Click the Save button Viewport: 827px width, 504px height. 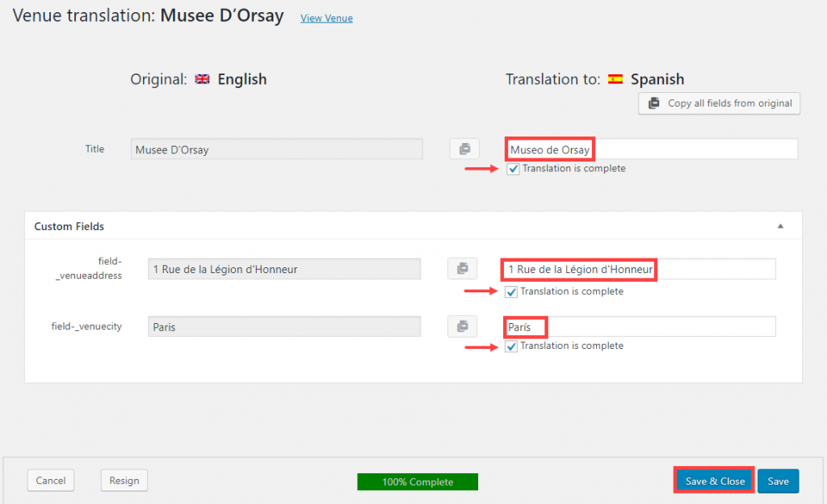click(x=778, y=481)
